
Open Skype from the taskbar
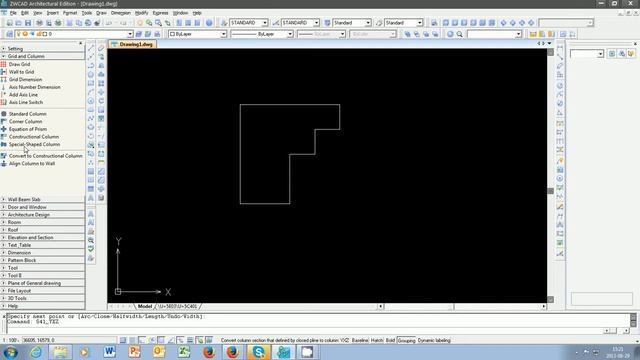[258, 352]
